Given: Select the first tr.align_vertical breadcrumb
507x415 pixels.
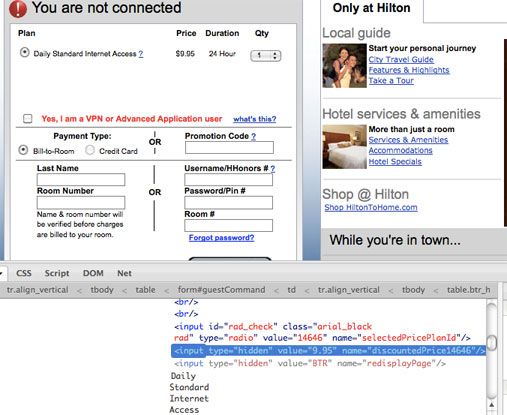Looking at the screenshot, I should pyautogui.click(x=37, y=290).
